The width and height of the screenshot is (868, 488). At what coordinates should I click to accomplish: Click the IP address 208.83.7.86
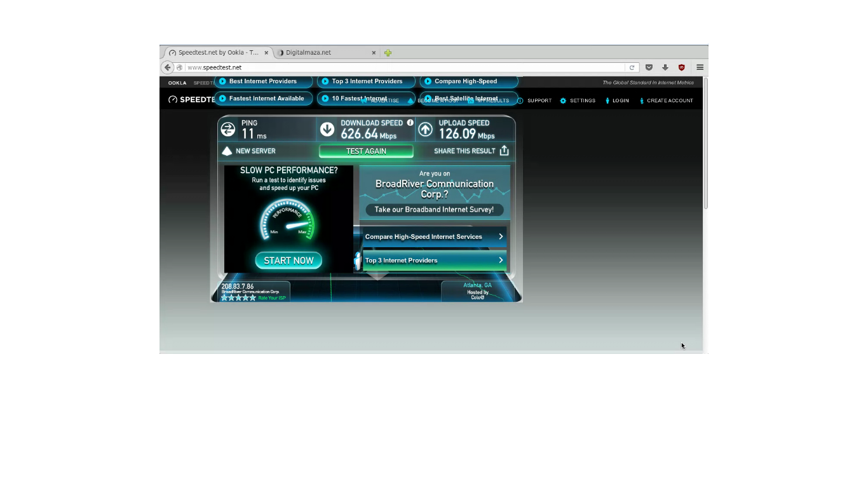pyautogui.click(x=238, y=287)
